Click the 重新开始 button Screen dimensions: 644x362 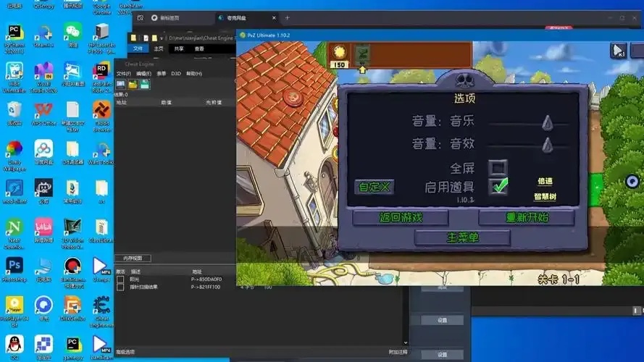click(x=527, y=217)
